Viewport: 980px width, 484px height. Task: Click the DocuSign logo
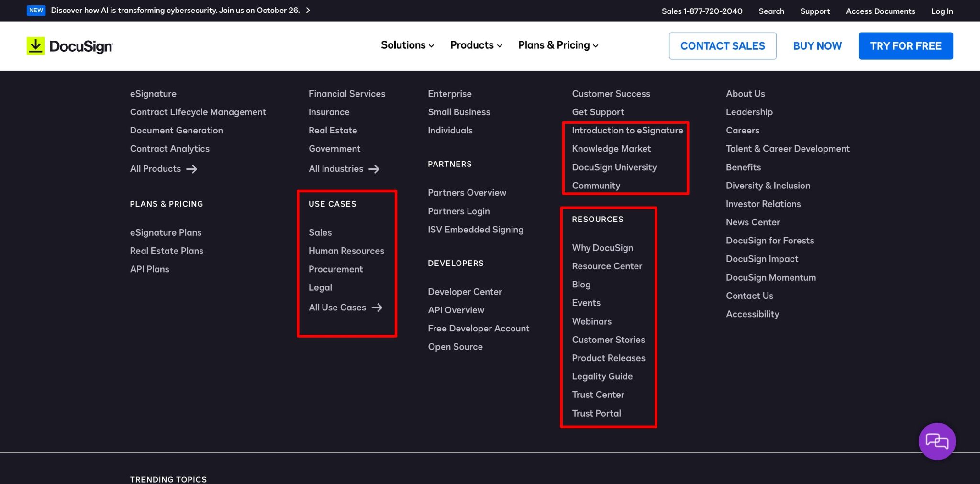[70, 45]
